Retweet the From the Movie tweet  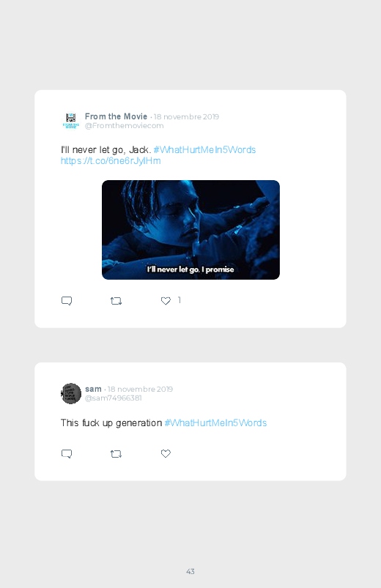(x=116, y=301)
